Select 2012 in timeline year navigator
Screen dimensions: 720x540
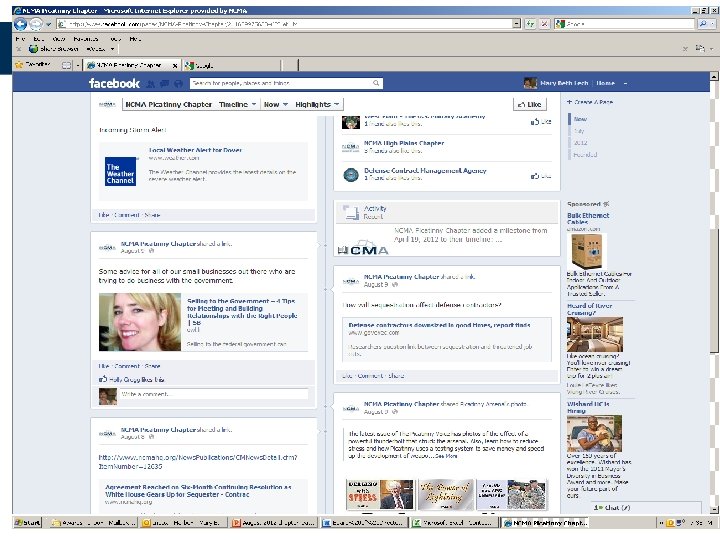[580, 143]
